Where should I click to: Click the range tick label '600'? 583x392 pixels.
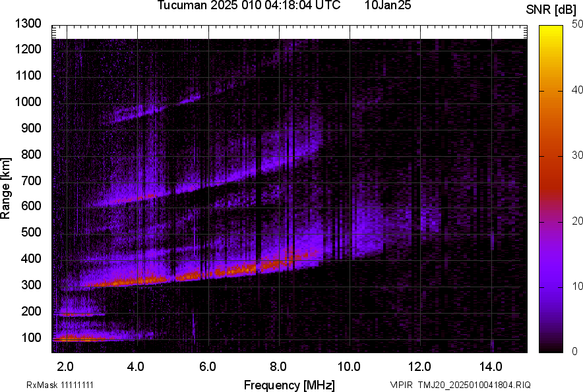click(x=31, y=206)
